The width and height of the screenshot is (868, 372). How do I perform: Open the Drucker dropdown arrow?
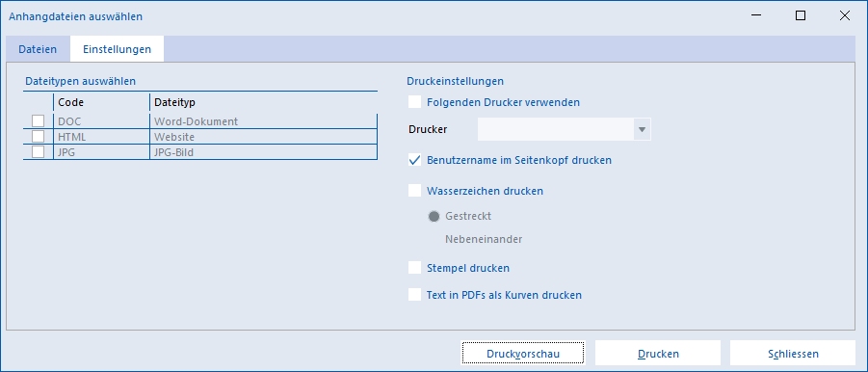[x=643, y=129]
